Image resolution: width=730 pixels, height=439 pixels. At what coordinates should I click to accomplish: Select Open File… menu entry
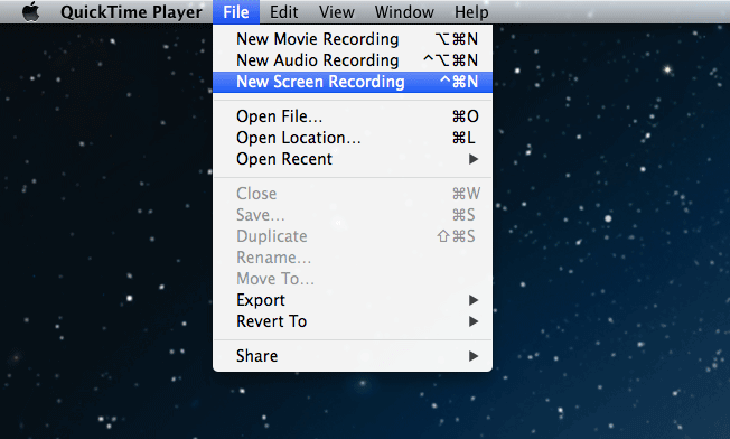point(279,116)
